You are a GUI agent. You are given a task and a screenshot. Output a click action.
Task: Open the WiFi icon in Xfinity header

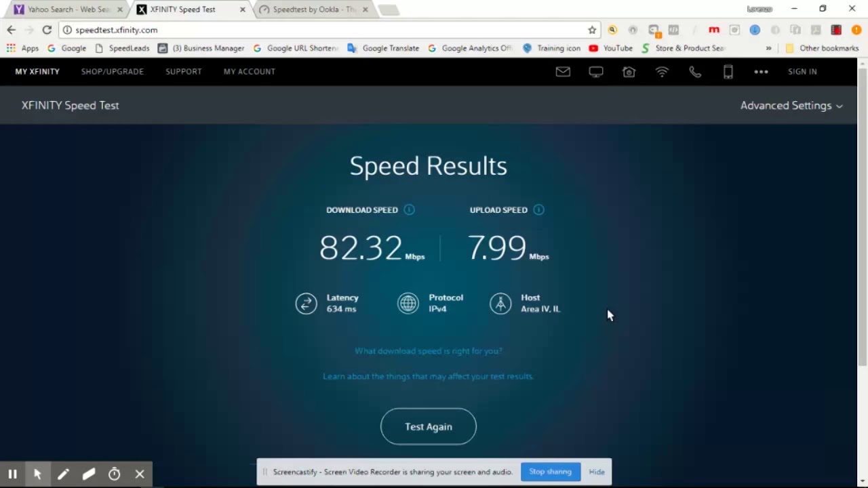(x=662, y=71)
